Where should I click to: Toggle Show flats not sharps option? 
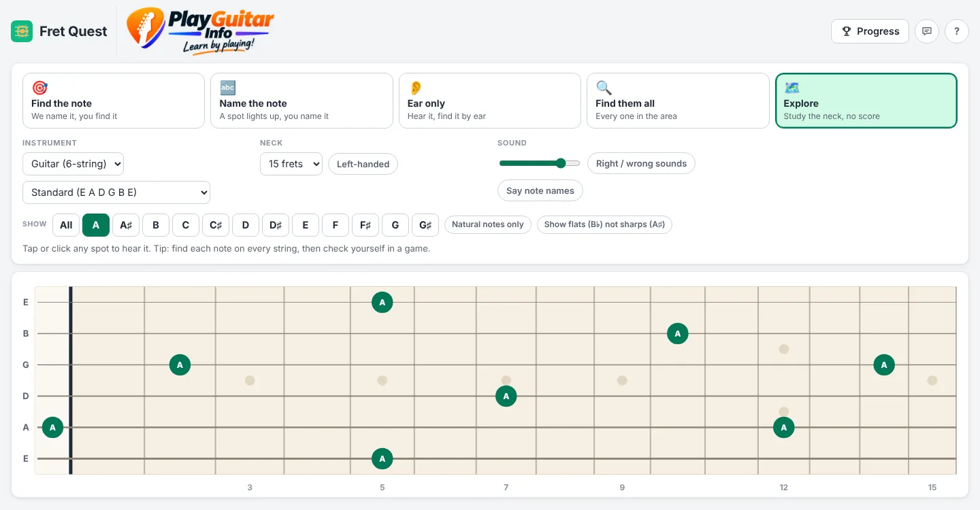(604, 224)
